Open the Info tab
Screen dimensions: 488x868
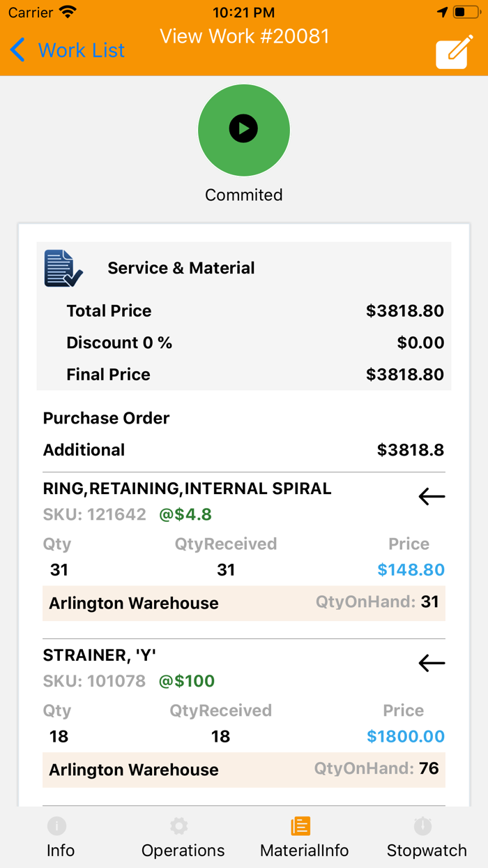[60, 836]
